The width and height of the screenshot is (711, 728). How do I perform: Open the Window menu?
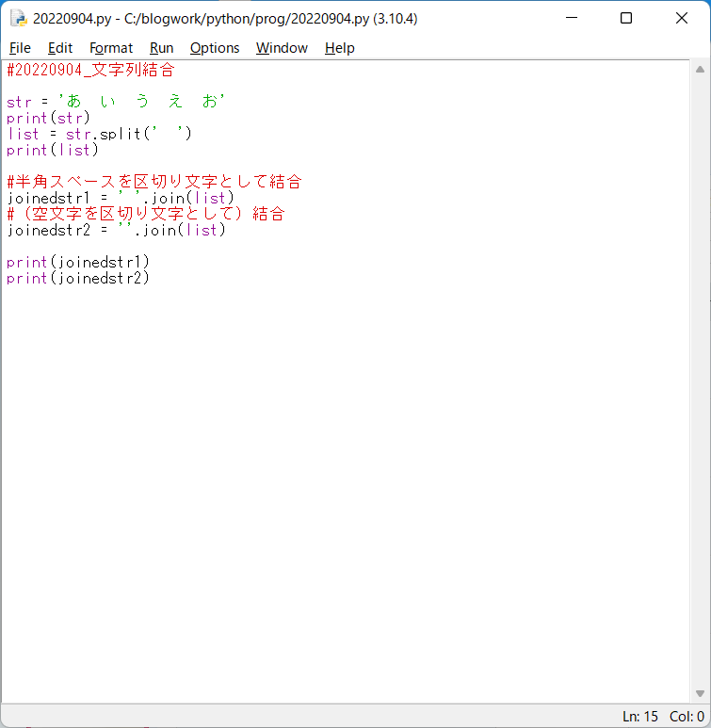(282, 48)
